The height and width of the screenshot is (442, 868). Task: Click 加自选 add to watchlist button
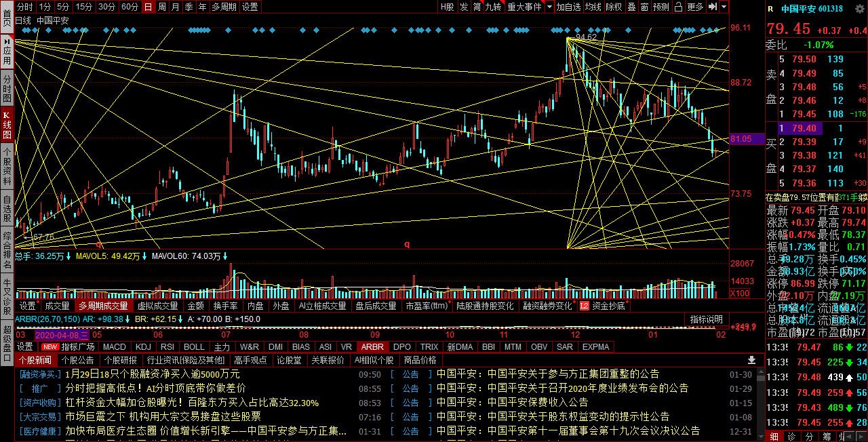(569, 7)
